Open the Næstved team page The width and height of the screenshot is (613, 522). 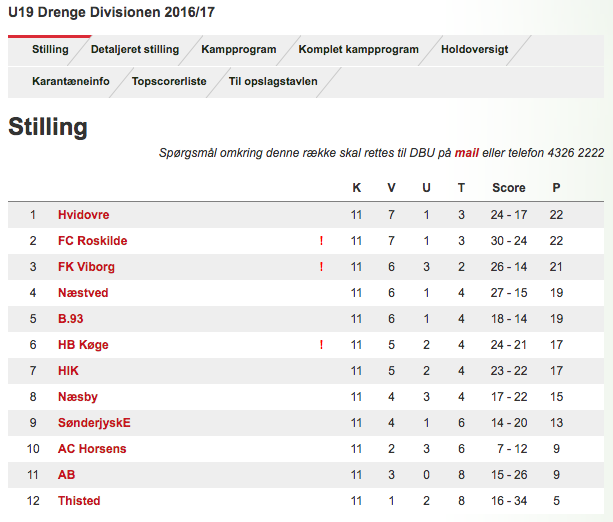coord(83,293)
